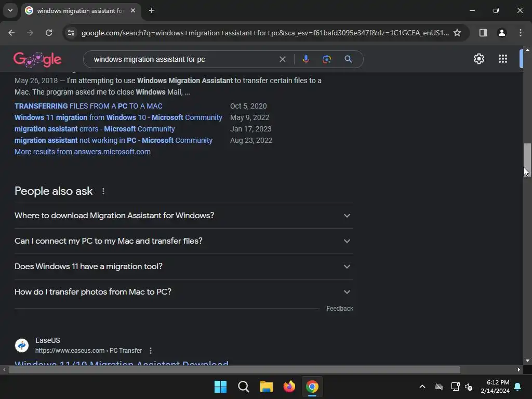Expand Does Windows 11 have migration tool
The image size is (532, 399).
click(x=183, y=267)
